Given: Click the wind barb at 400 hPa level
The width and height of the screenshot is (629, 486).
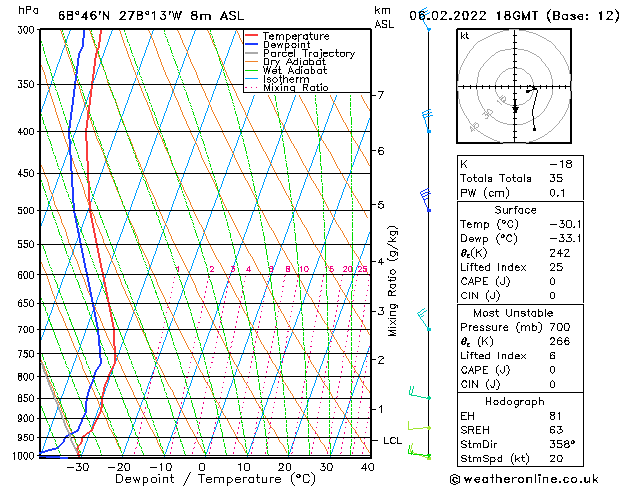Looking at the screenshot, I should click(x=427, y=121).
